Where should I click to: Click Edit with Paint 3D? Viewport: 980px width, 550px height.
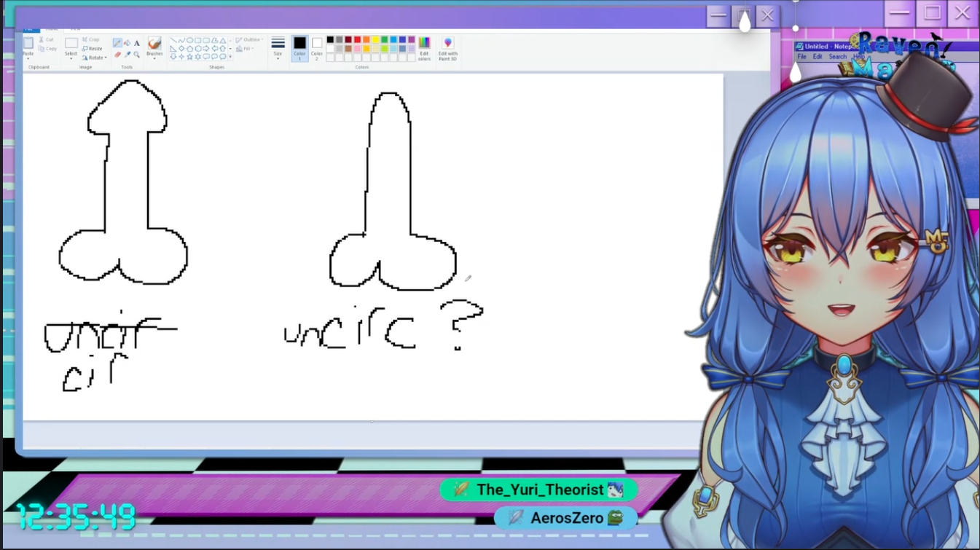(448, 48)
